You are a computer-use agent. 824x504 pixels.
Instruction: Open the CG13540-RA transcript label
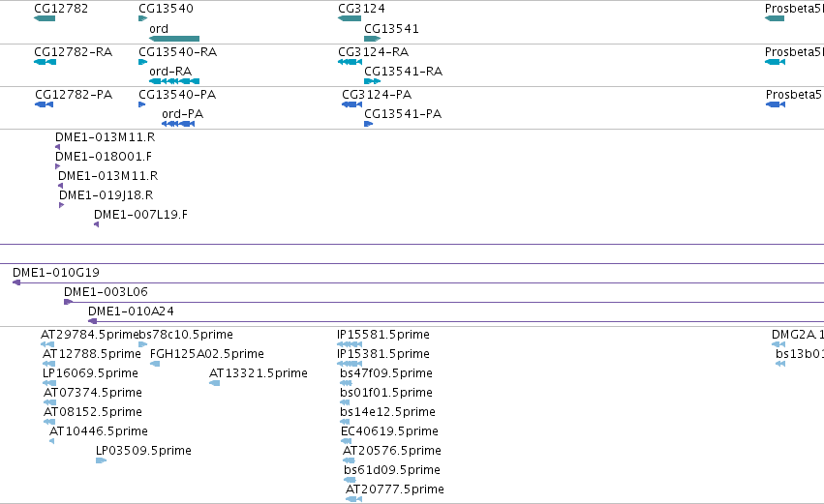pyautogui.click(x=177, y=51)
